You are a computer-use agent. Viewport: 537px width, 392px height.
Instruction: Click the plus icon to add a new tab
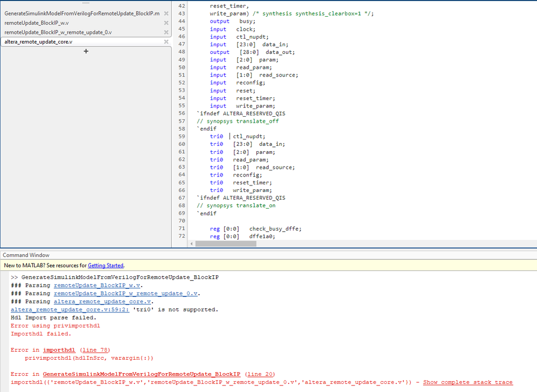click(x=86, y=51)
